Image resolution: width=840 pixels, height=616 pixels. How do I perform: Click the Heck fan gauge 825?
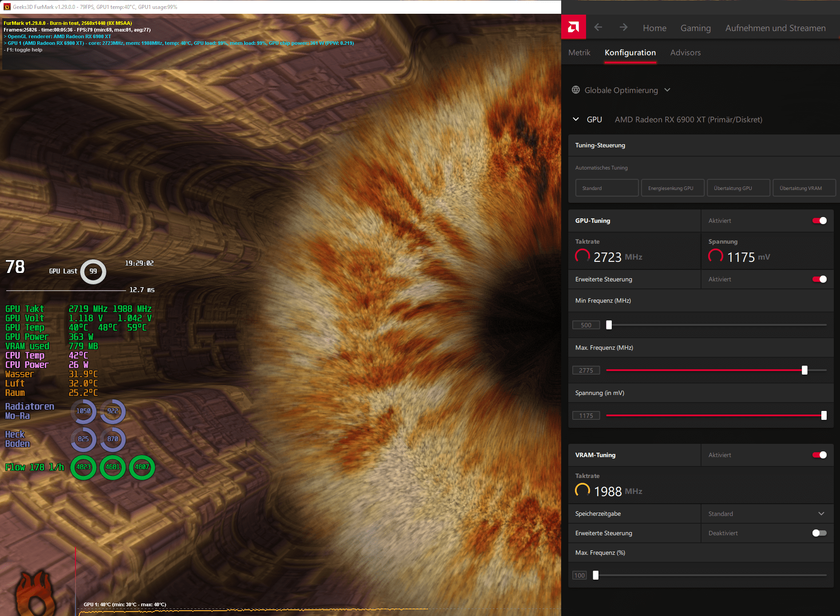[x=83, y=439]
